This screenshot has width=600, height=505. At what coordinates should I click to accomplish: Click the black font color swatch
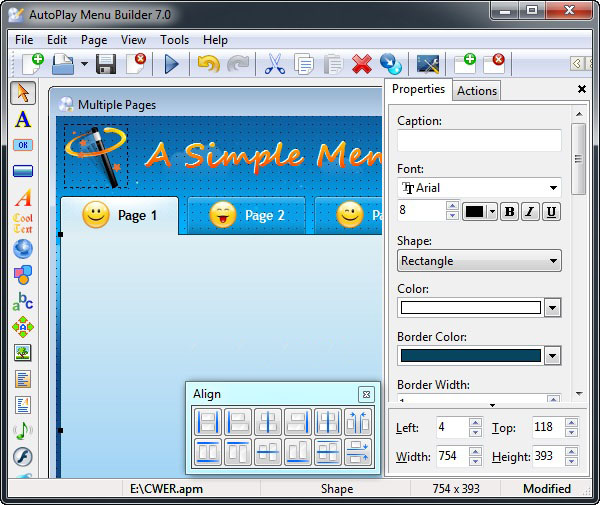474,212
